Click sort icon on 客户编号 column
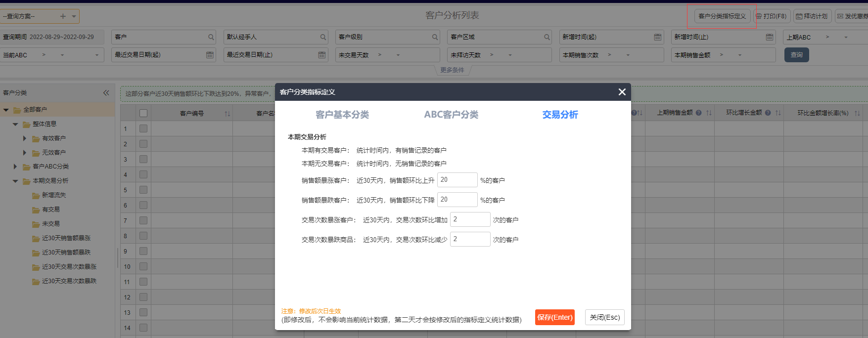The height and width of the screenshot is (338, 868). [228, 114]
